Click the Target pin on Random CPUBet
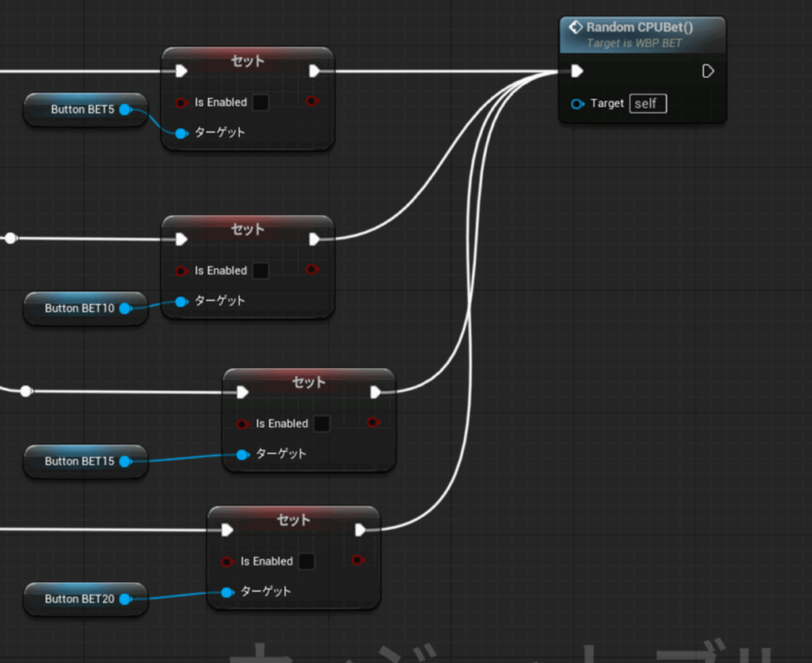 point(578,104)
